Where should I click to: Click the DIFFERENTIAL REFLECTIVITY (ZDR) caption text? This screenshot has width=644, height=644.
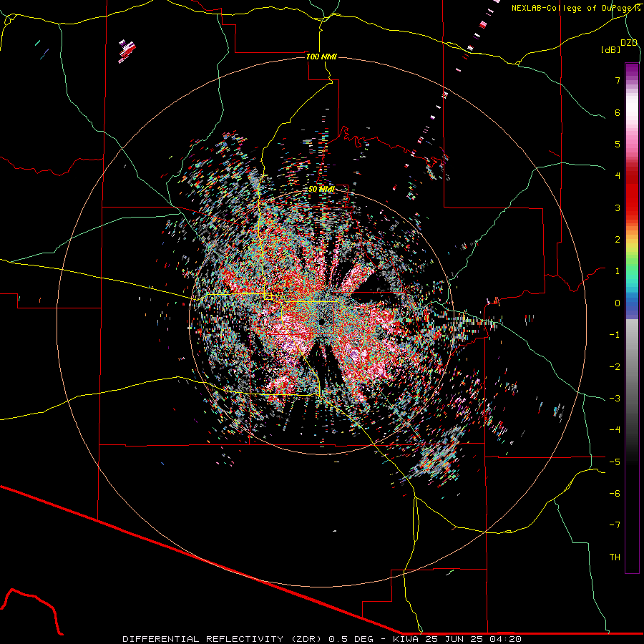(x=224, y=639)
